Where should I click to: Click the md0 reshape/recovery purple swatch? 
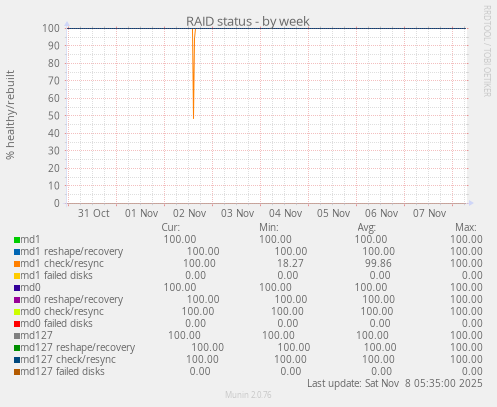[x=17, y=300]
